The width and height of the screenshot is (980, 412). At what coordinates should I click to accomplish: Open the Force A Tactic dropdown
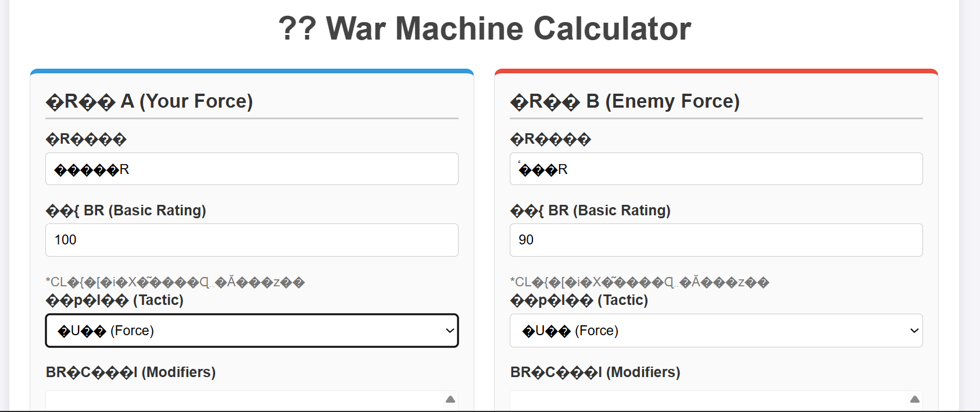click(252, 331)
